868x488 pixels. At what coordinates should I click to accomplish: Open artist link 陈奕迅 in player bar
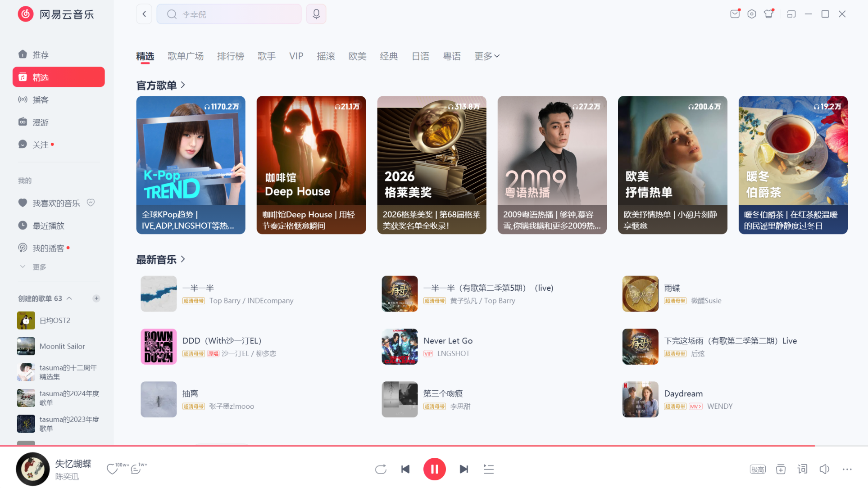point(67,476)
